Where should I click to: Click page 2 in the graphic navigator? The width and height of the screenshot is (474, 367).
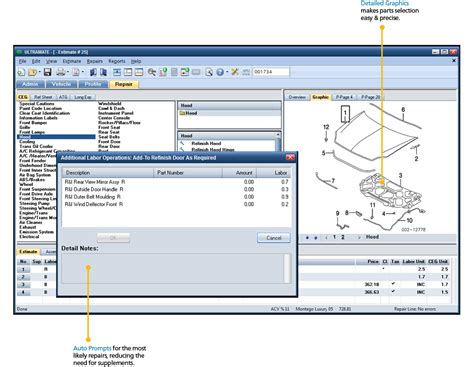pos(343,237)
